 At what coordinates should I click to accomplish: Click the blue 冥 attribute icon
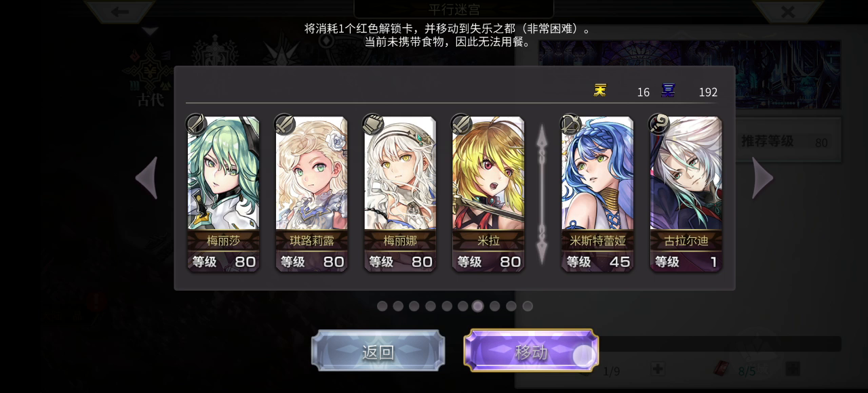pos(668,90)
